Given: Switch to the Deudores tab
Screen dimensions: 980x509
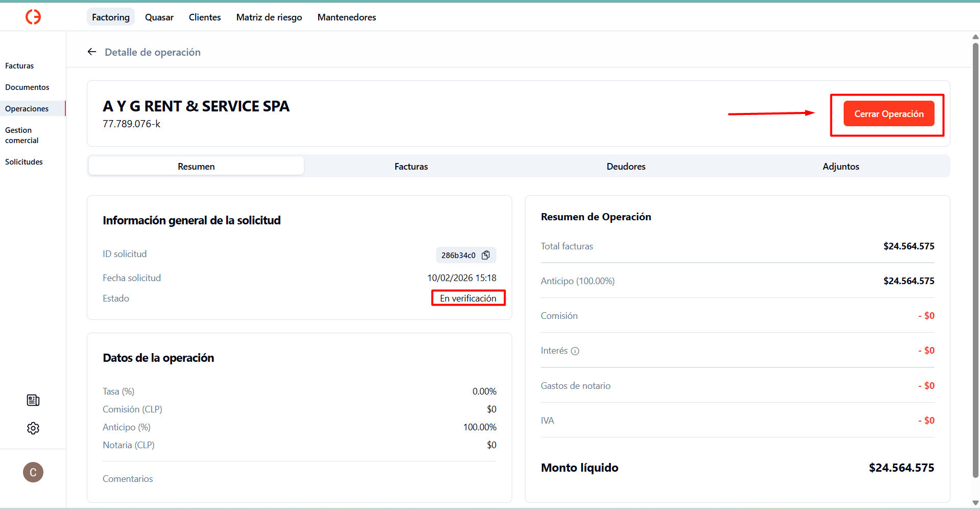Looking at the screenshot, I should click(x=626, y=167).
